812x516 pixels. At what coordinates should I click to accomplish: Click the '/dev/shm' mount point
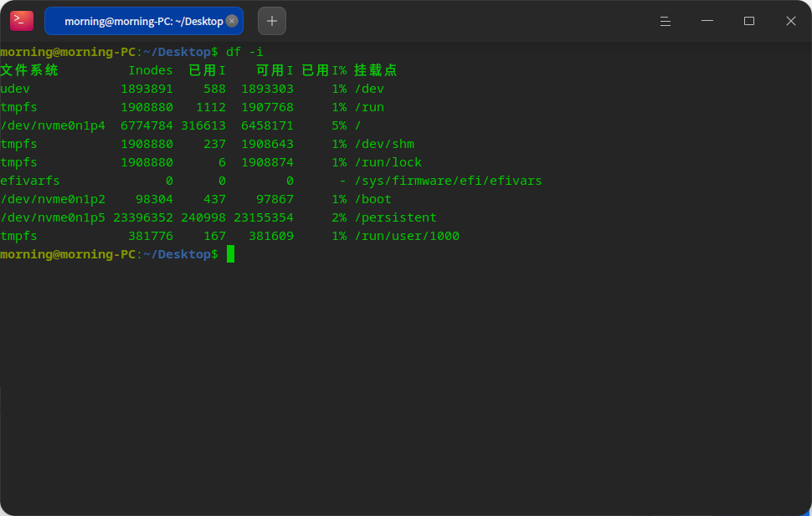tap(384, 144)
